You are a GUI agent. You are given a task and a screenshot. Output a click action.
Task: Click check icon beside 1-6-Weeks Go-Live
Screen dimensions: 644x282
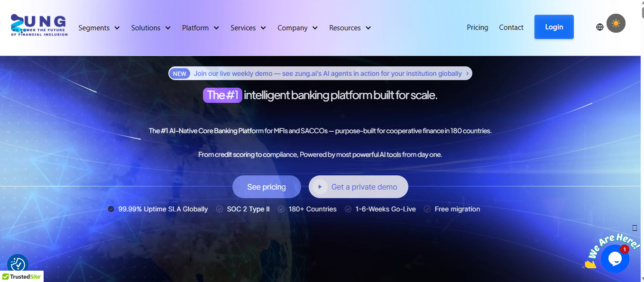coord(348,209)
